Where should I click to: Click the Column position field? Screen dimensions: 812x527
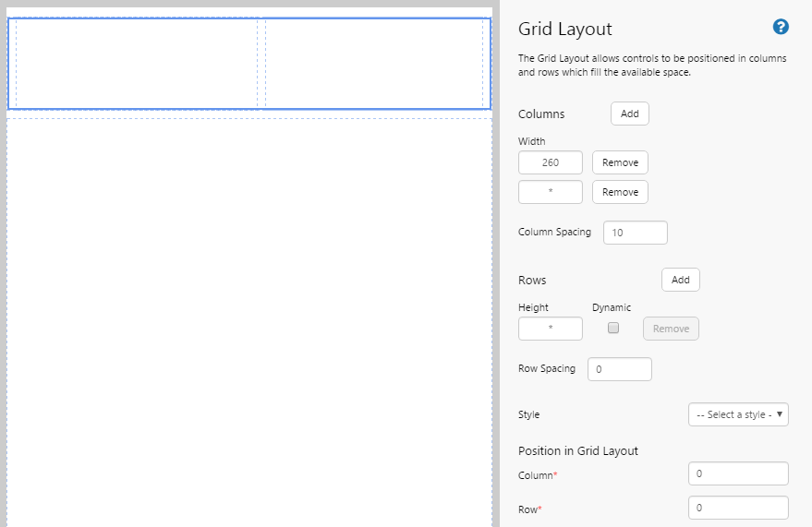click(x=738, y=473)
